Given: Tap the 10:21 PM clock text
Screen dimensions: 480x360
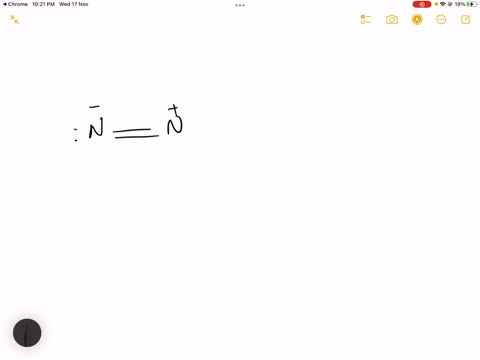Looking at the screenshot, I should (43, 4).
